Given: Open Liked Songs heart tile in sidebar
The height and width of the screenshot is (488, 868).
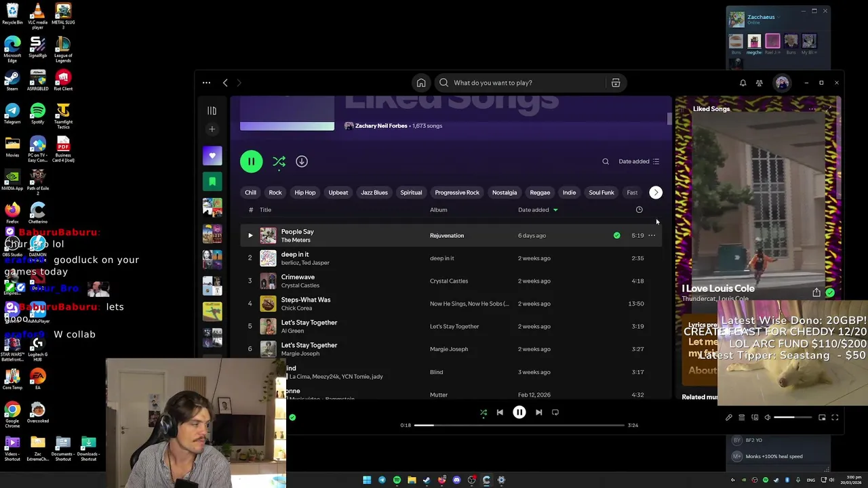Looking at the screenshot, I should click(x=212, y=156).
